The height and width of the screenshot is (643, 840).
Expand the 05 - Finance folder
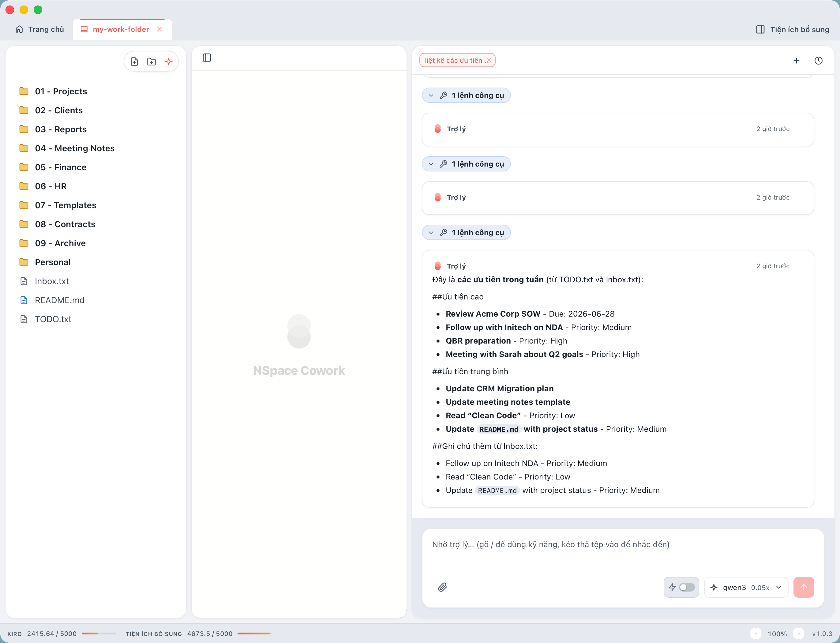(96, 167)
